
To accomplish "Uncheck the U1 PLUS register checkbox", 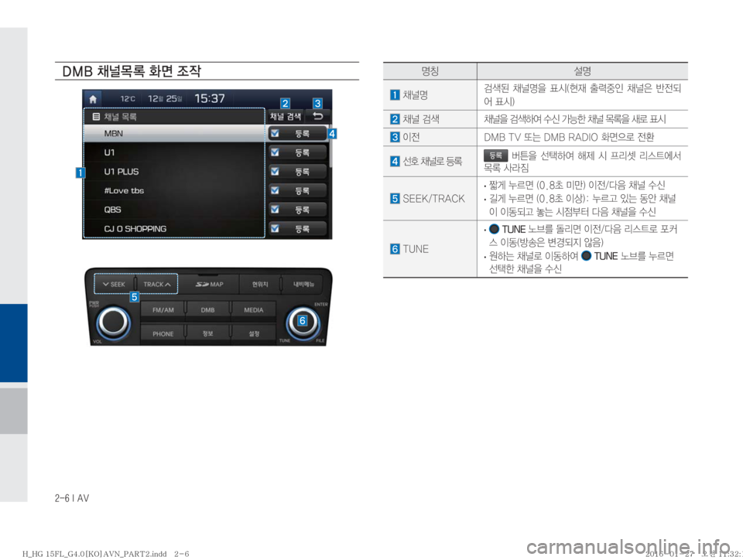I will coord(276,171).
